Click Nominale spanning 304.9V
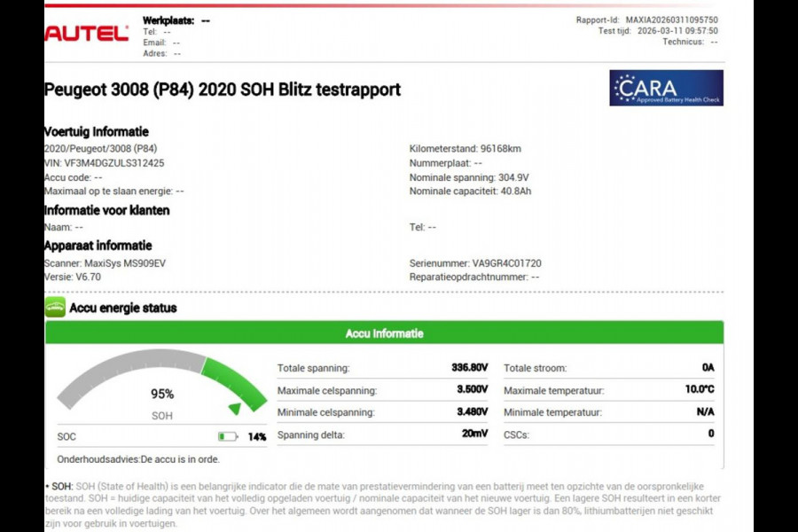 469,177
